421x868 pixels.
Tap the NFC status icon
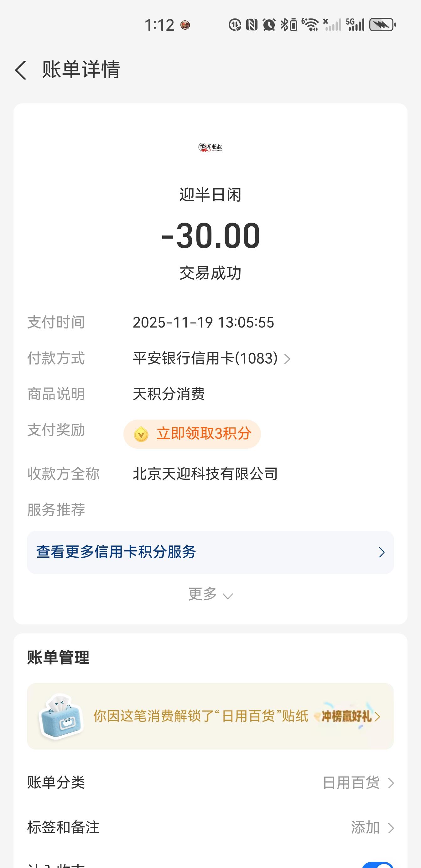252,25
